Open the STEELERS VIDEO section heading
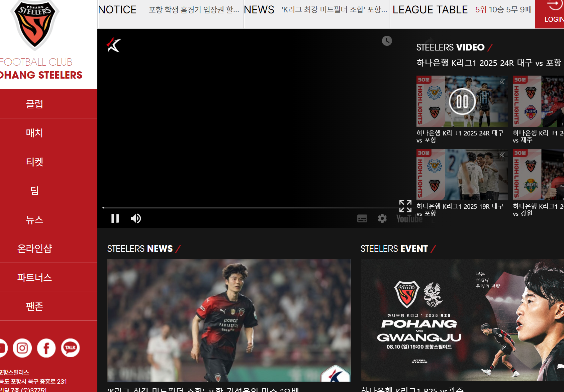The width and height of the screenshot is (564, 392). pyautogui.click(x=450, y=47)
